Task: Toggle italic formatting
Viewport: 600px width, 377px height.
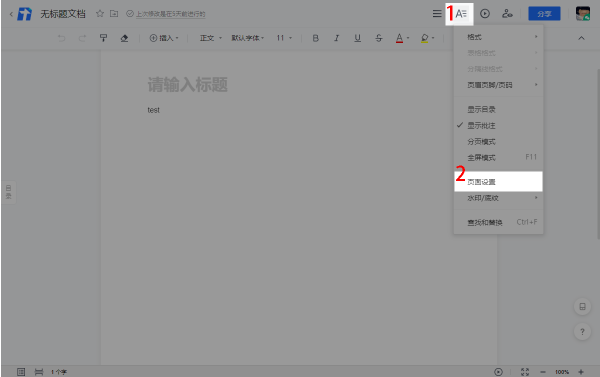Action: (x=337, y=38)
